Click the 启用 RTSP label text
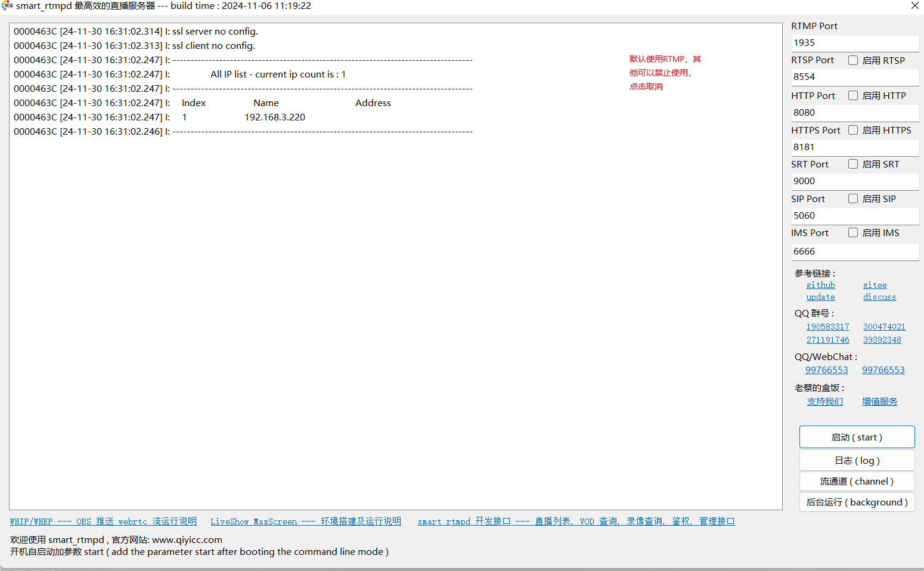 pos(883,60)
